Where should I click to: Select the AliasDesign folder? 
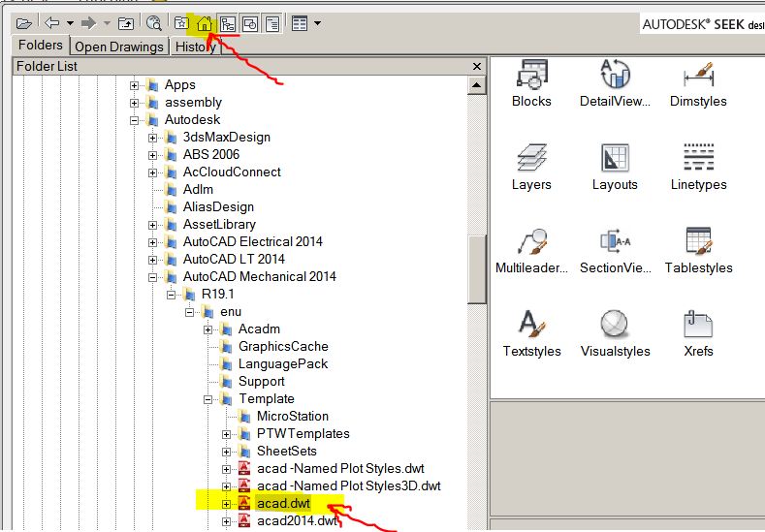(218, 206)
